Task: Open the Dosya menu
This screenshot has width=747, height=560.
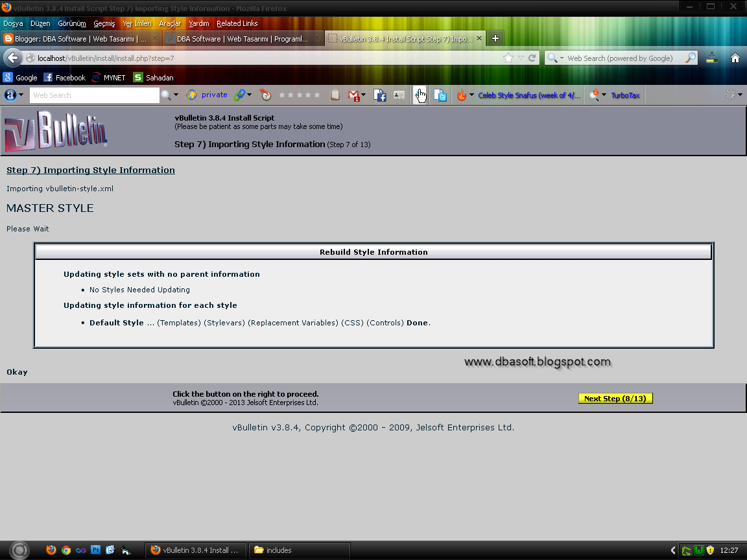Action: click(x=13, y=23)
